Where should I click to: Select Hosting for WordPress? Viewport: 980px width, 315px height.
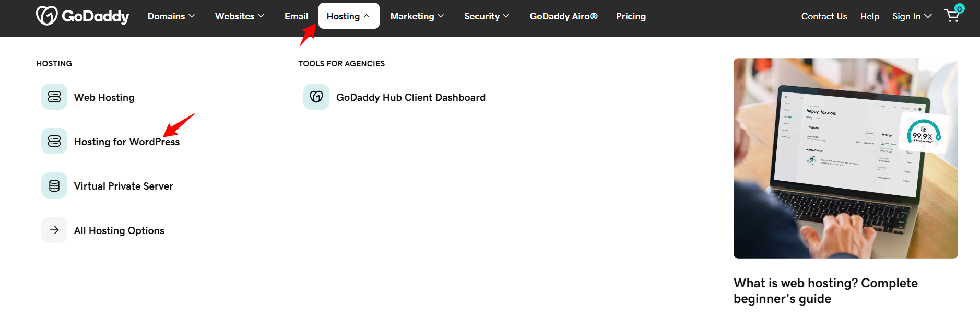[x=127, y=142]
